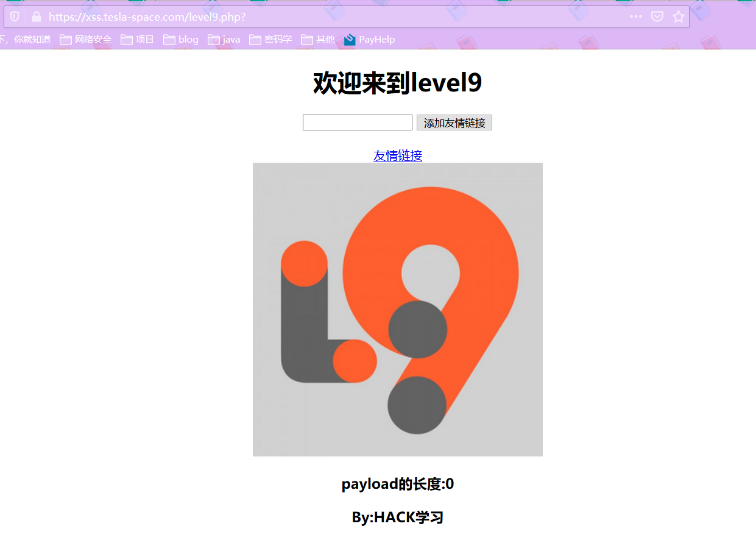Click the level 9 logo image
The image size is (756, 543).
[398, 310]
